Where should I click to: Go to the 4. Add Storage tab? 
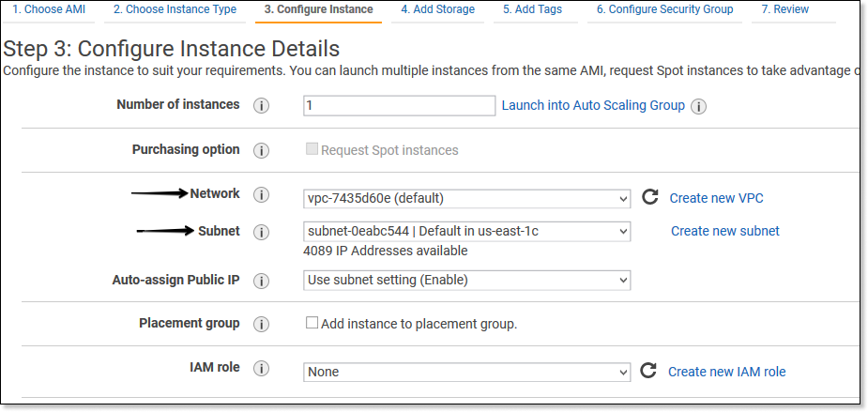[x=437, y=9]
